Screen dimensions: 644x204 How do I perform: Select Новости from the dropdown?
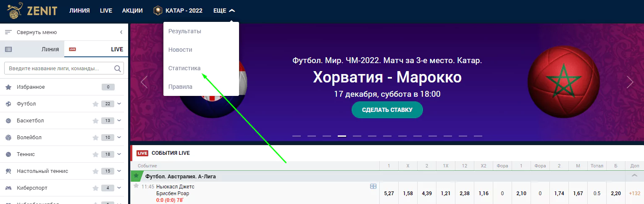pos(180,50)
